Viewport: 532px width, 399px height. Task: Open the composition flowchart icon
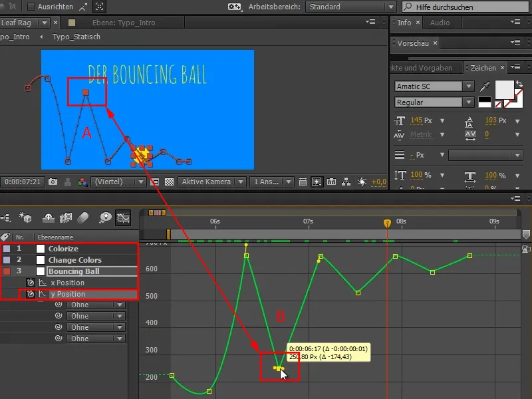click(x=346, y=182)
